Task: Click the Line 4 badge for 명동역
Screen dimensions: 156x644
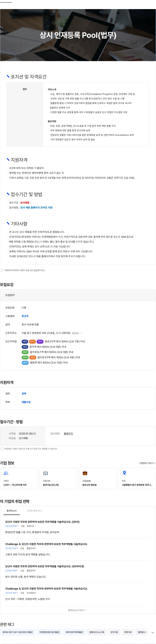Action: [25, 363]
